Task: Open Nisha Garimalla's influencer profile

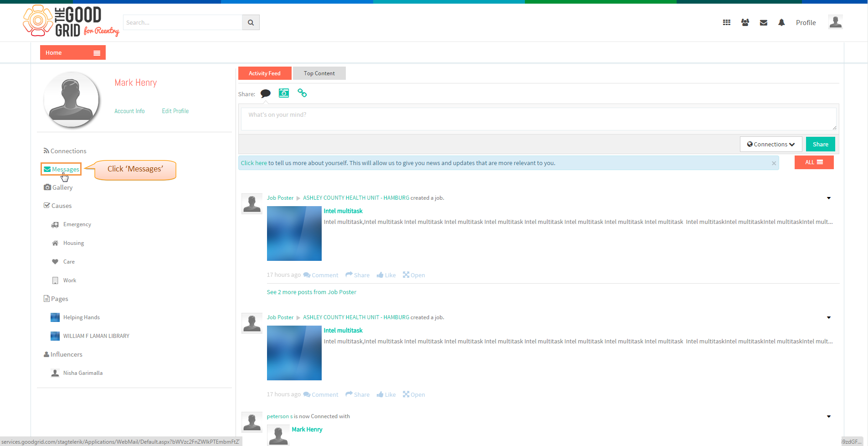Action: click(77, 373)
